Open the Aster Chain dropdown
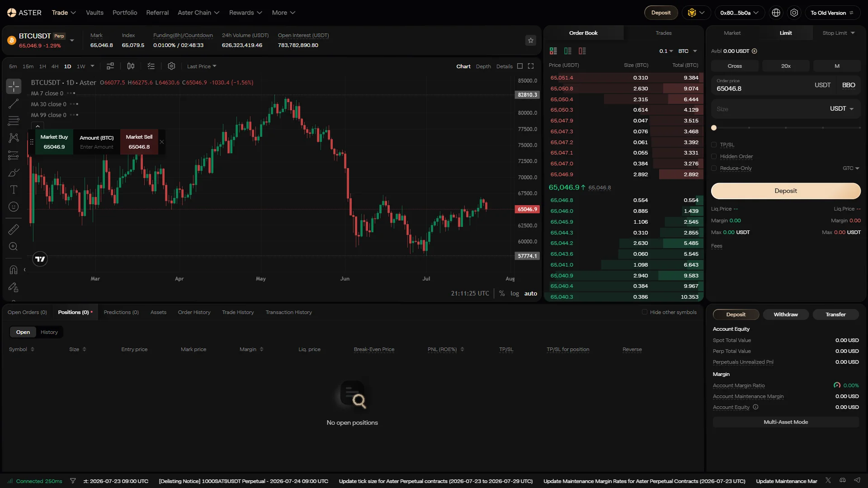868x488 pixels. [x=198, y=13]
